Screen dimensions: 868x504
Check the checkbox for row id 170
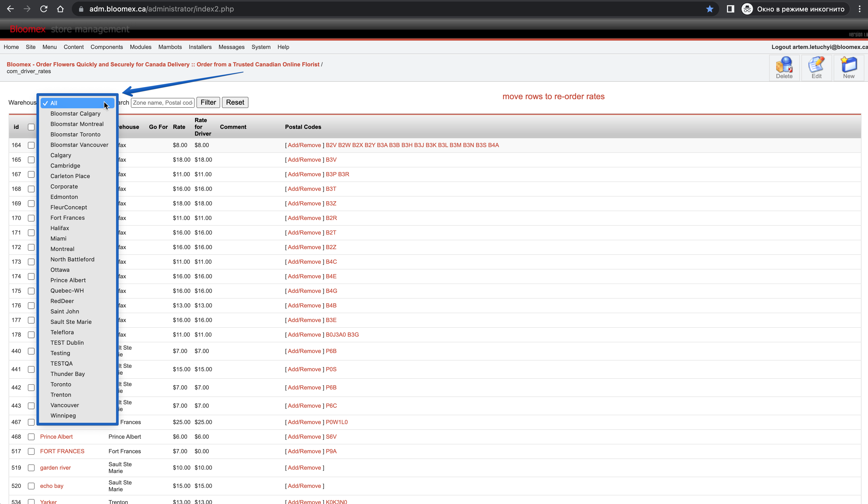click(x=31, y=218)
